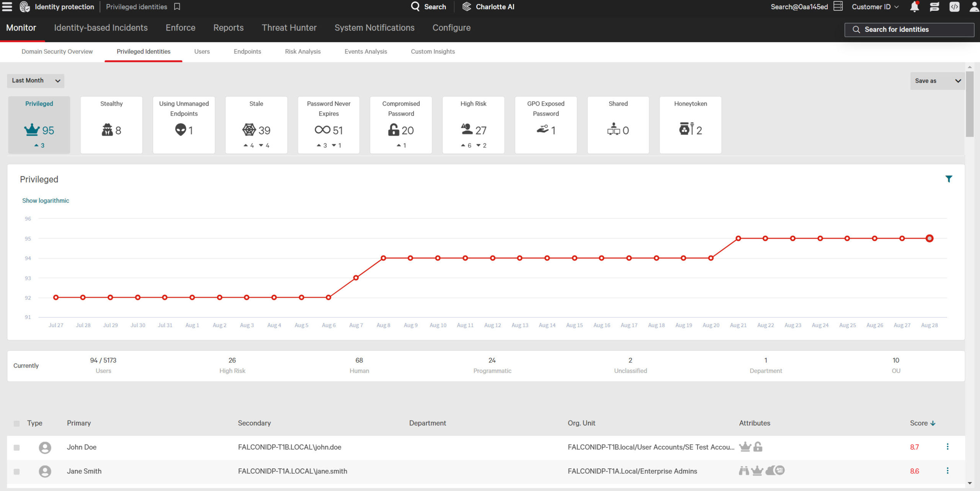Select the Password Never Expires infinity icon

point(322,130)
